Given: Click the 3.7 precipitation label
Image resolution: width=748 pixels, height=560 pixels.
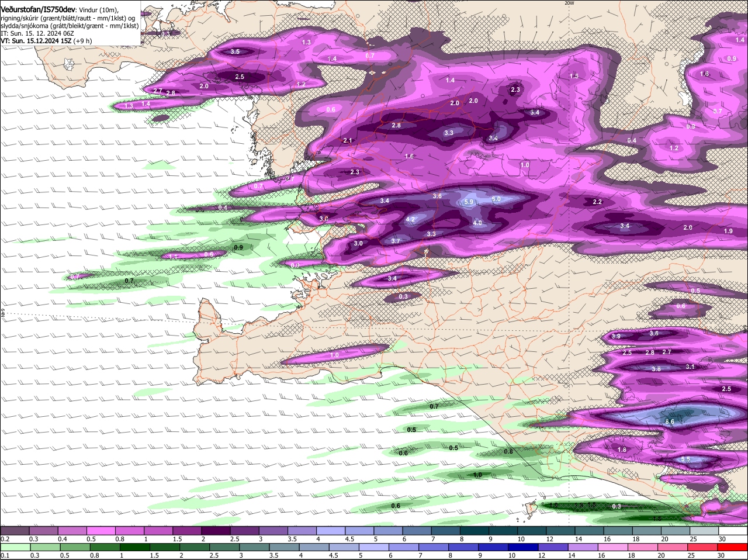Looking at the screenshot, I should point(396,241).
